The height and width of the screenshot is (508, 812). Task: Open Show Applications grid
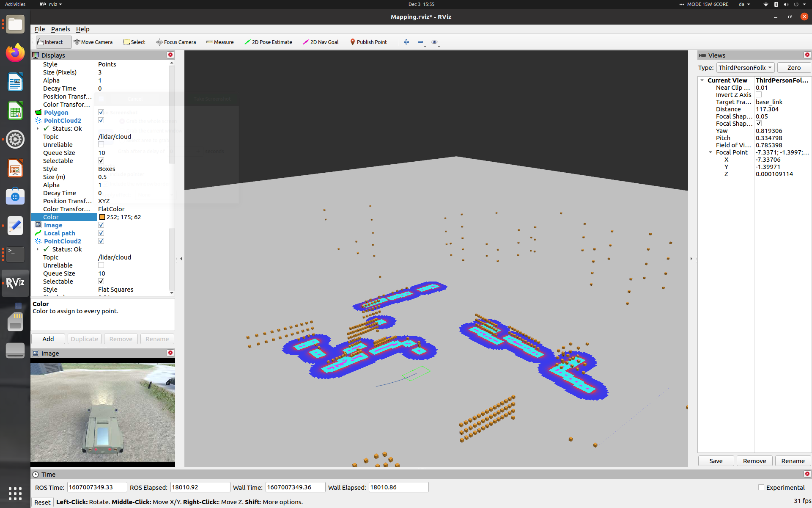coord(15,493)
